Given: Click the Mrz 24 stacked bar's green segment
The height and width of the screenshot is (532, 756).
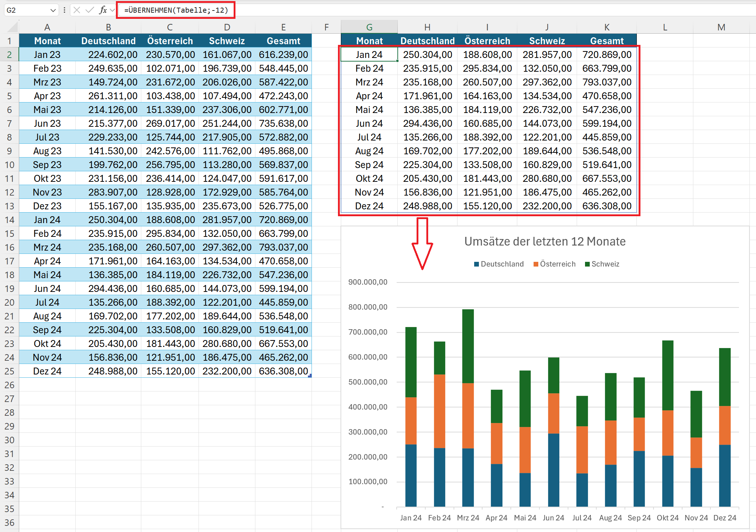Looking at the screenshot, I should pyautogui.click(x=468, y=346).
